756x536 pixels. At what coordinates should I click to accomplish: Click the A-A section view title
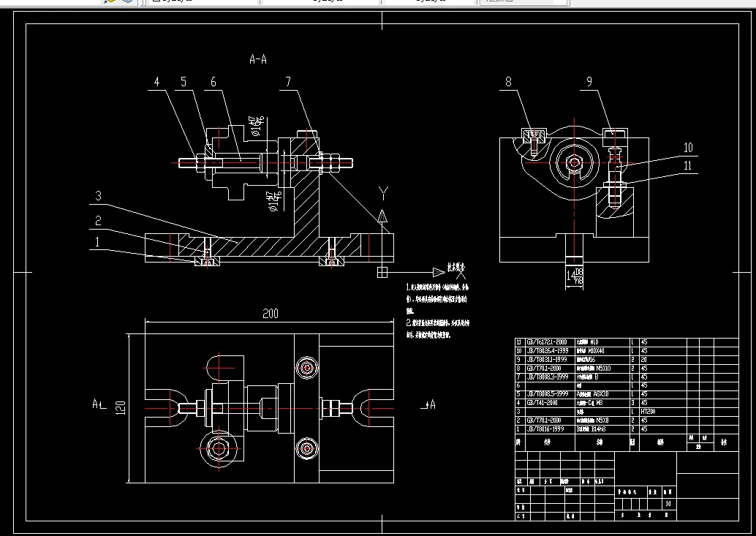(258, 59)
